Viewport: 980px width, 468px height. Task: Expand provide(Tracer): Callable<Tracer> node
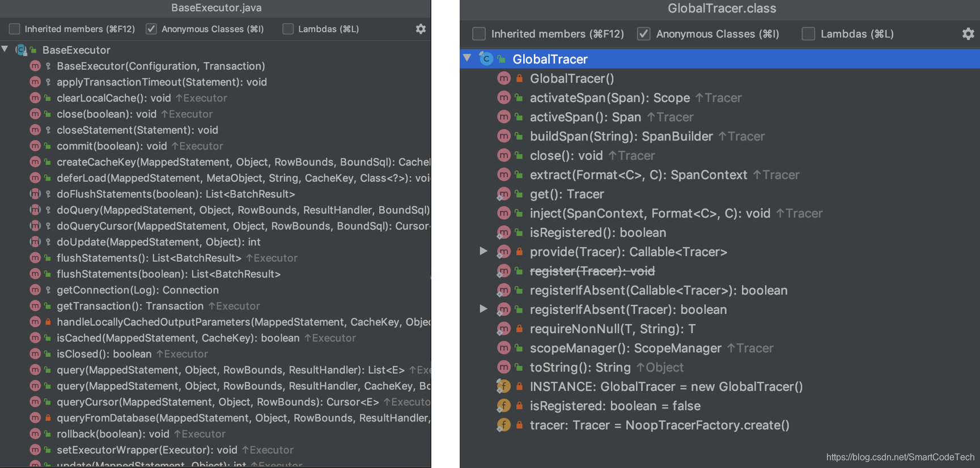click(x=483, y=251)
